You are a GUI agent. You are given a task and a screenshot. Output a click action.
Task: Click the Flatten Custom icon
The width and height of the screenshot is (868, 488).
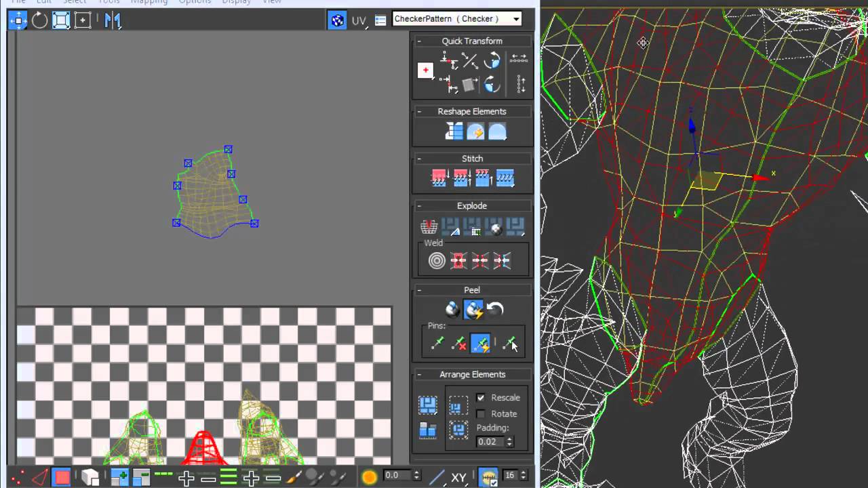tap(516, 226)
